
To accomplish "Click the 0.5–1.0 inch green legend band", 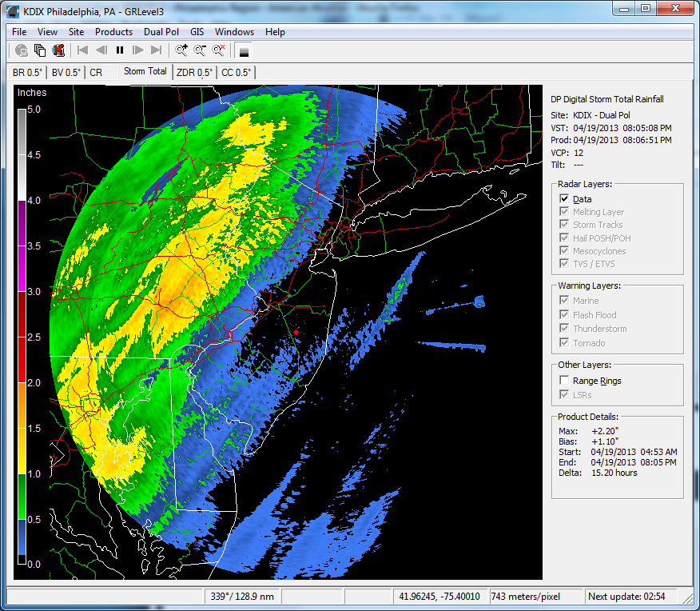I will pos(22,497).
